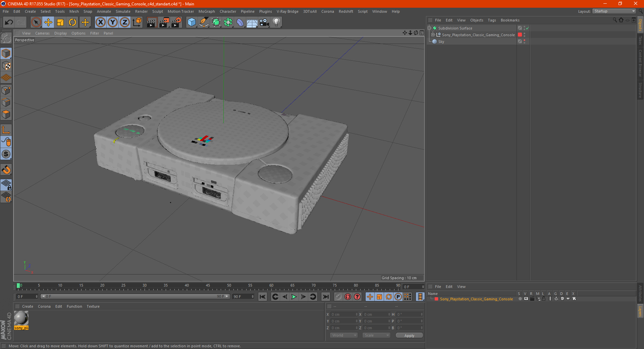Switch to Polygons mode

6,114
